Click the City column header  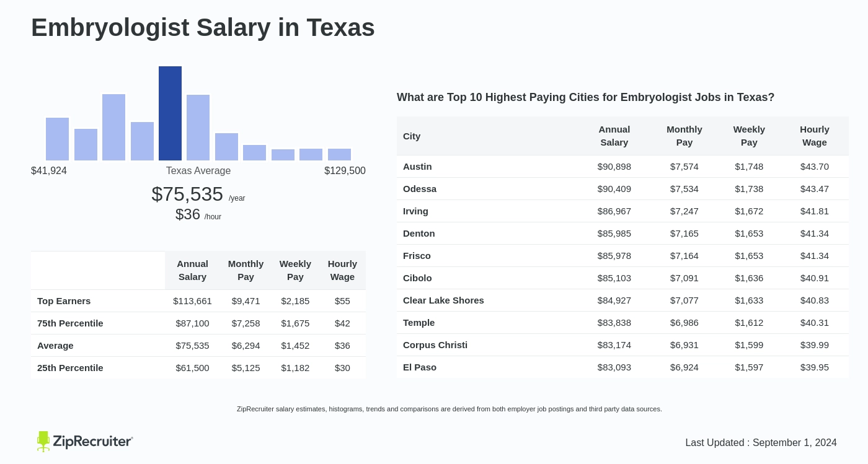(x=412, y=136)
